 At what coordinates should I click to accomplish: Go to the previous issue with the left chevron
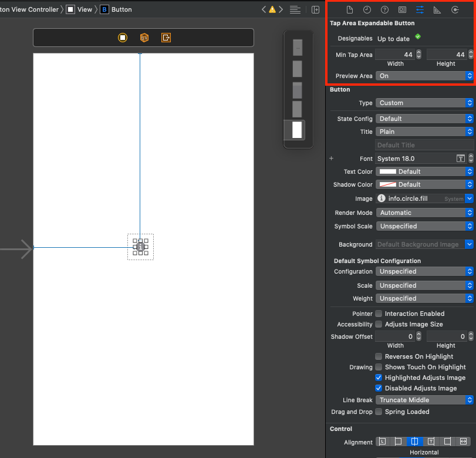click(x=264, y=9)
